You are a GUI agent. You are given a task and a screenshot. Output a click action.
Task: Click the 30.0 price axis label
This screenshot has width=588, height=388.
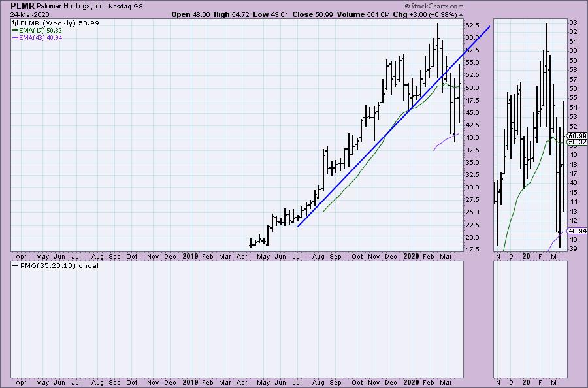click(472, 187)
